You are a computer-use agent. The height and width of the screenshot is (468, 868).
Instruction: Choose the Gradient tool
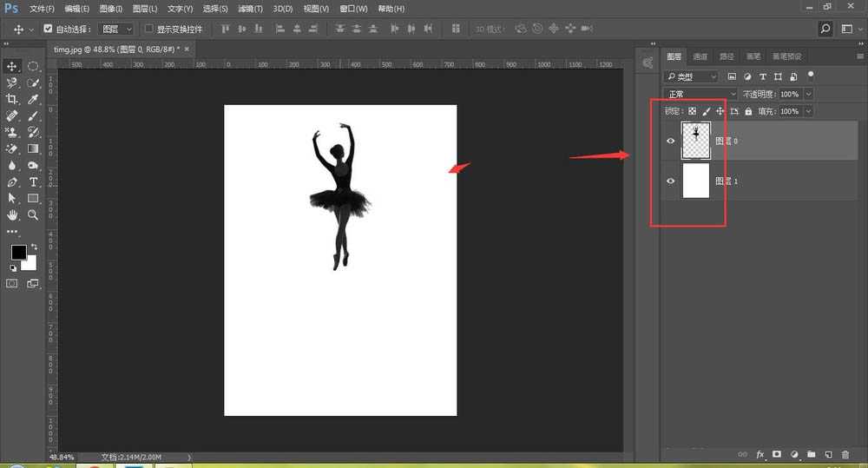[33, 148]
